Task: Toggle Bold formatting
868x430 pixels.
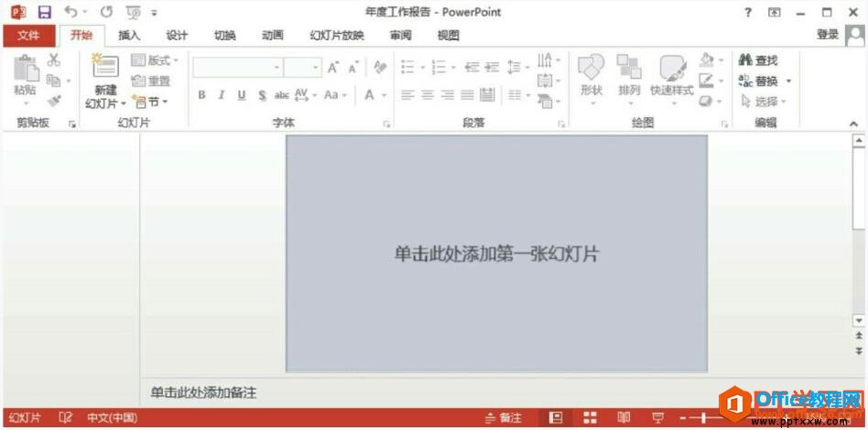Action: [202, 95]
